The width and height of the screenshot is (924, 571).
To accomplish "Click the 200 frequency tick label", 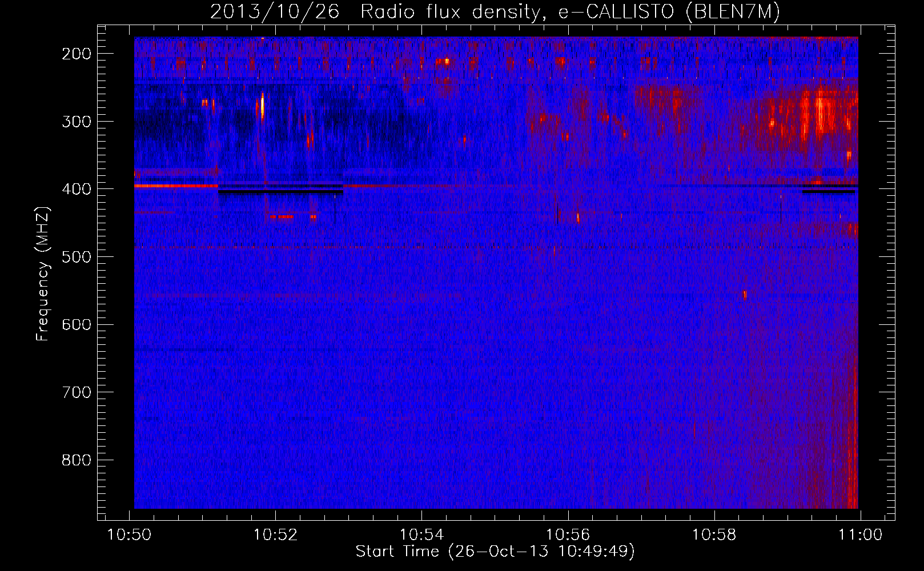I will pyautogui.click(x=77, y=54).
